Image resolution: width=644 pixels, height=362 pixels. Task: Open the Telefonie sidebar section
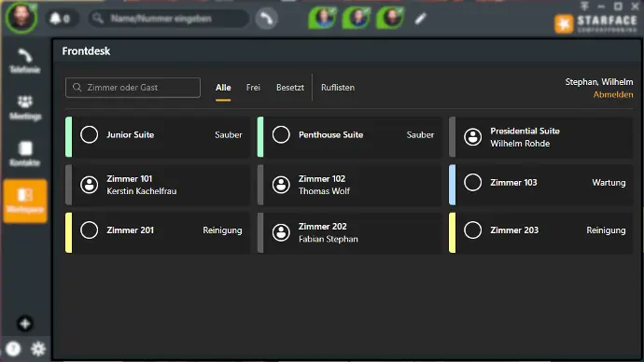point(25,62)
